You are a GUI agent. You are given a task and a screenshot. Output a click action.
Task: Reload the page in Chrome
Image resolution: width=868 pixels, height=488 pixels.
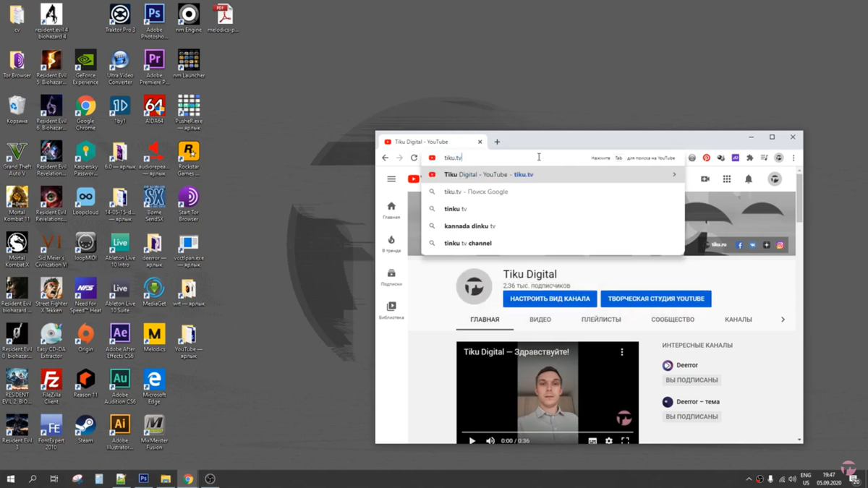[x=414, y=158]
